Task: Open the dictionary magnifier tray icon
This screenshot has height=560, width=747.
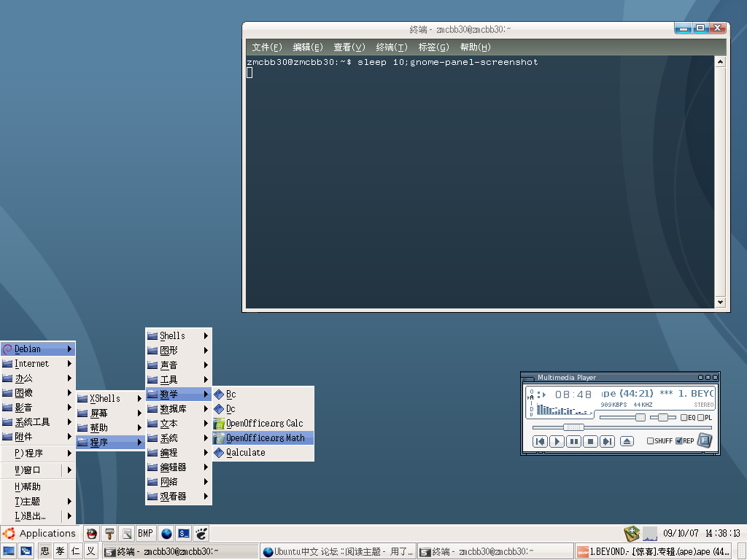Action: (x=632, y=533)
